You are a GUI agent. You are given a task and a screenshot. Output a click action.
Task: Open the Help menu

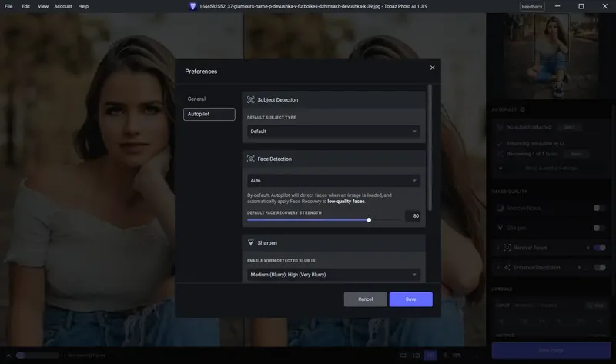coord(83,6)
